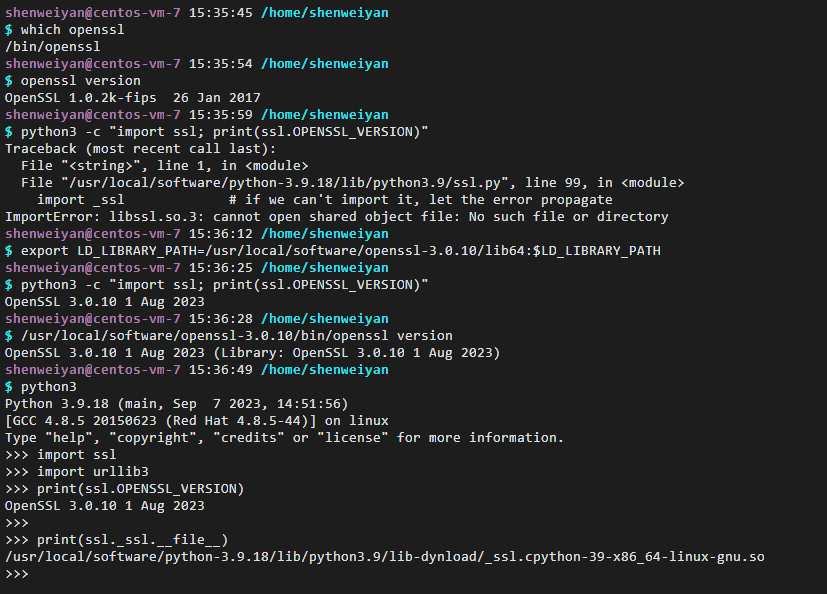Click the "export LD_LIBRARY_PATH" command line

pos(333,251)
